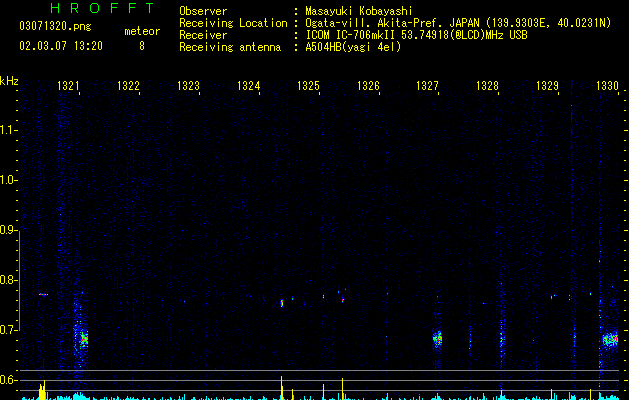Click the 1327 time axis marker
This screenshot has width=629, height=400.
[427, 86]
